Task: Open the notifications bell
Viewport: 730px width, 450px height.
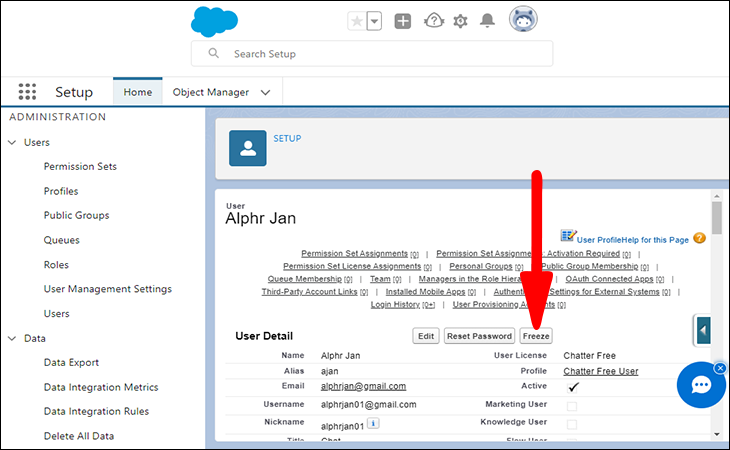Action: point(487,20)
